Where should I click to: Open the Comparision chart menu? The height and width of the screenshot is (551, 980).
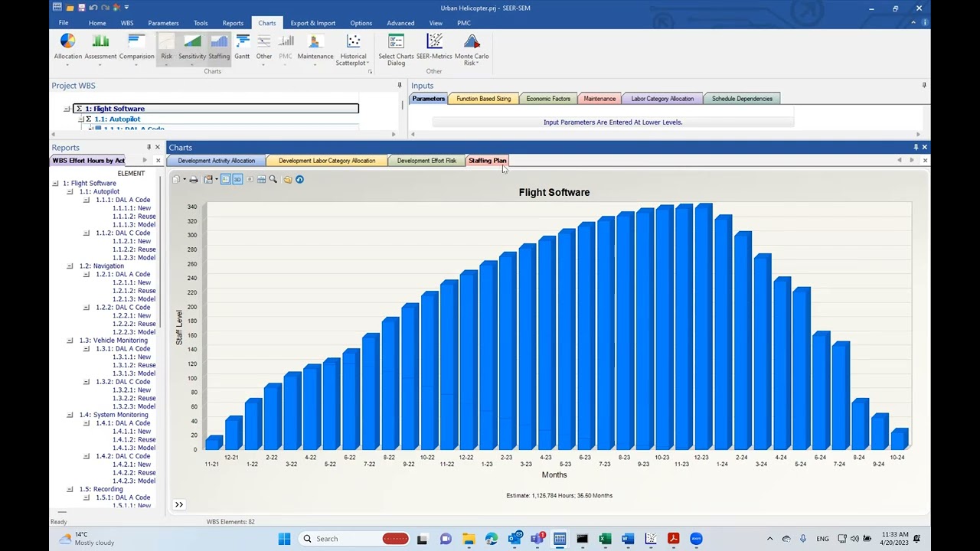click(x=136, y=47)
